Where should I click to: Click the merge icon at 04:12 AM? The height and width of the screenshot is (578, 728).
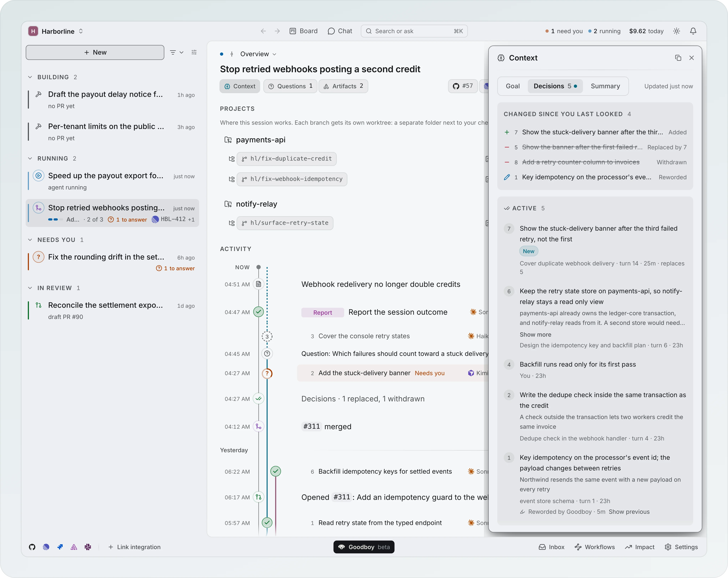click(x=258, y=426)
